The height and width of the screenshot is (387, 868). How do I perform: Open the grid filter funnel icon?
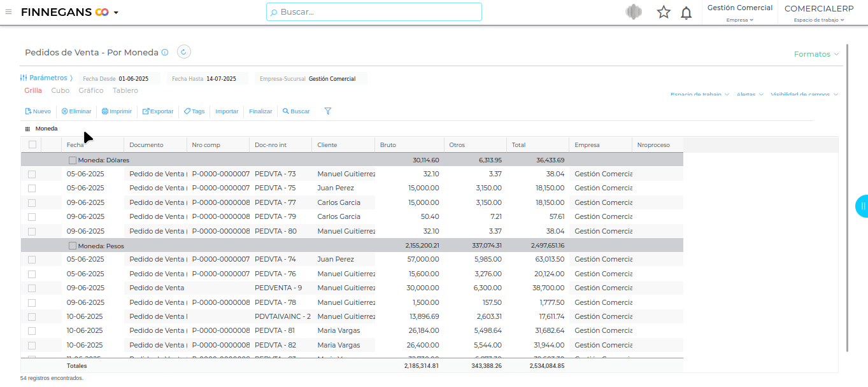pyautogui.click(x=328, y=111)
